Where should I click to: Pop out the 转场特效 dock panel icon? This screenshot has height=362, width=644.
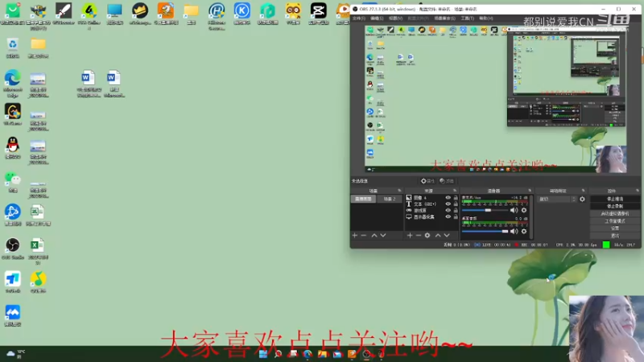point(583,191)
